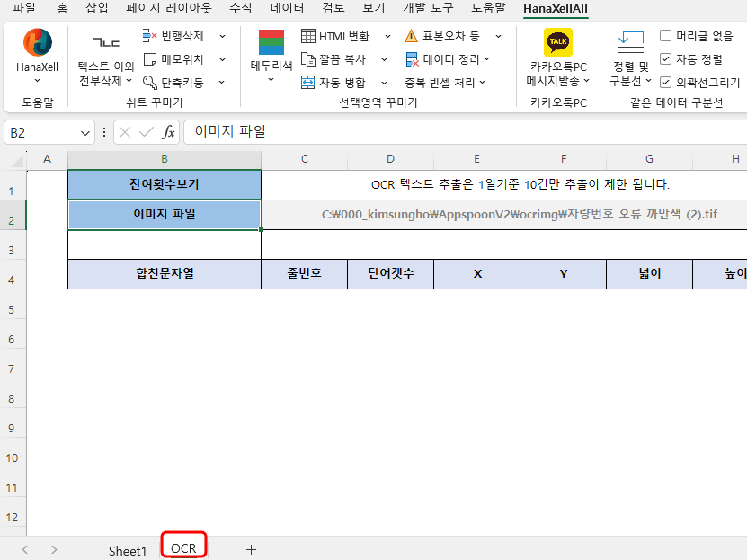Expand the 빈행삭제 dropdown arrow

[222, 36]
